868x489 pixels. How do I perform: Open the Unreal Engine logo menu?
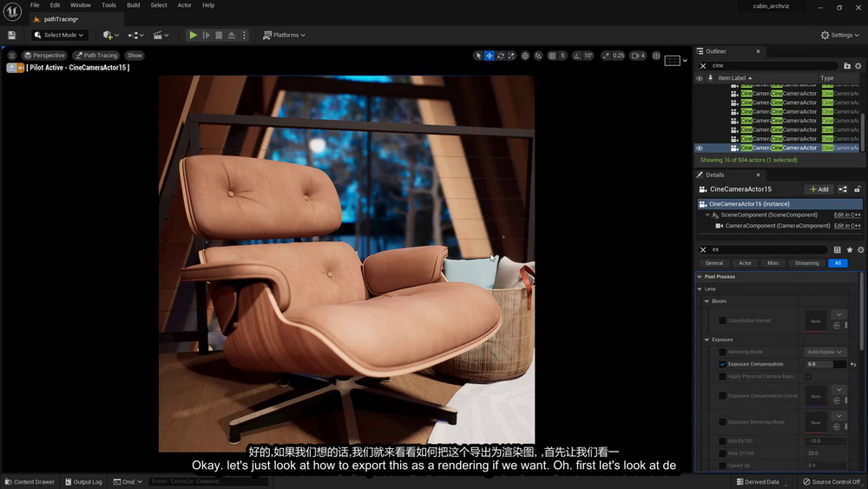(12, 11)
